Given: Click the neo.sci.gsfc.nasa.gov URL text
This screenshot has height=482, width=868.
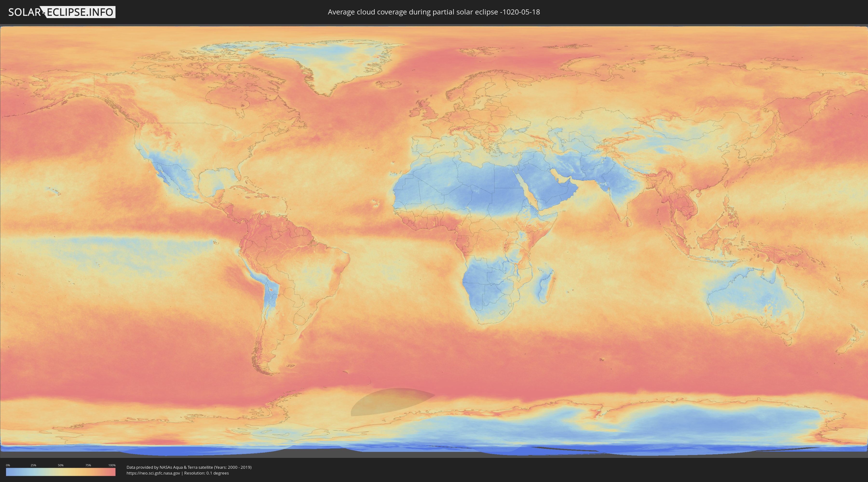Looking at the screenshot, I should coord(153,473).
